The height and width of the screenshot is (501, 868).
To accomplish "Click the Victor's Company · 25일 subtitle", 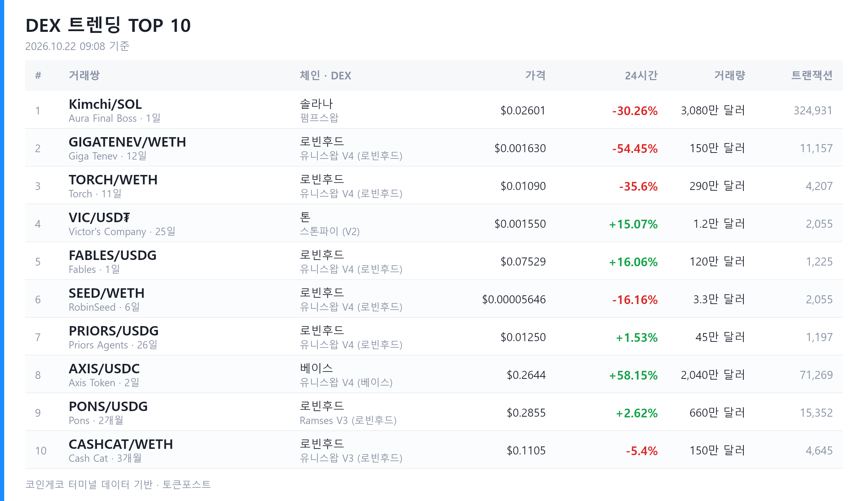I will 122,231.
